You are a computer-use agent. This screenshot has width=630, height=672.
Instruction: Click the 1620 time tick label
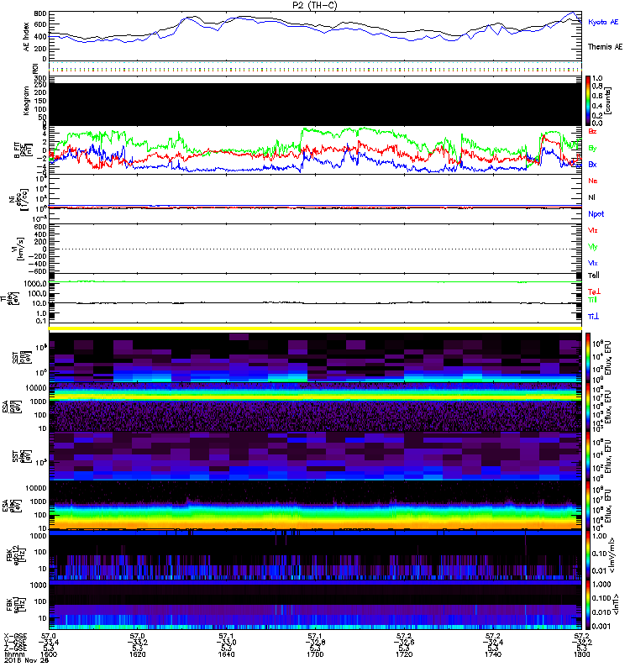[138, 654]
